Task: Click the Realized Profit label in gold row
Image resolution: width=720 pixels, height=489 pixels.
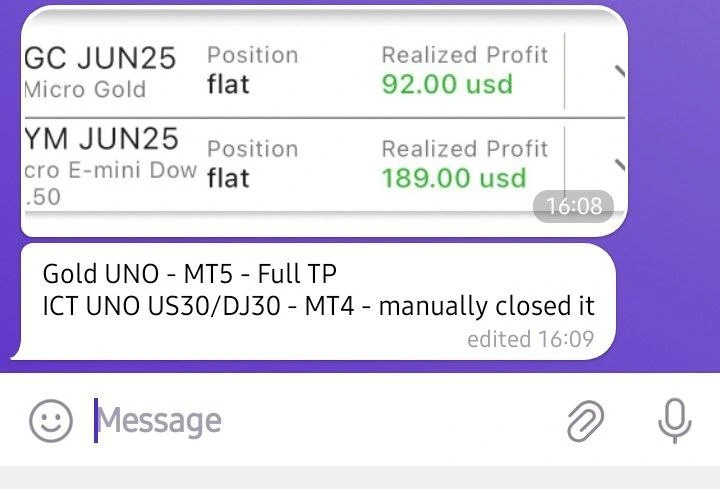Action: tap(465, 55)
